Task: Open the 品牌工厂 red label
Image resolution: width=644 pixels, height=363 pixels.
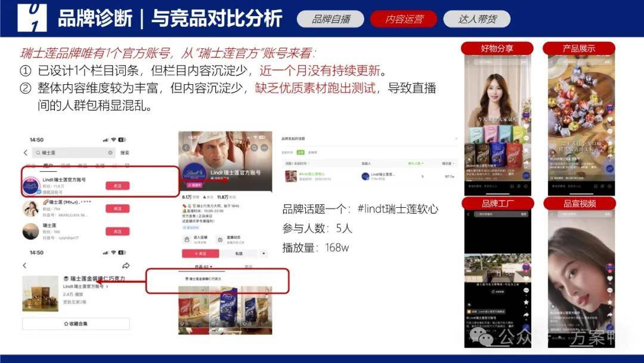Action: click(x=498, y=204)
